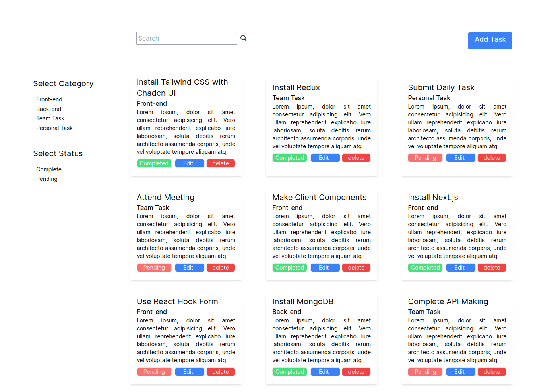The width and height of the screenshot is (560, 392).
Task: Click the magnifying glass search icon
Action: [x=244, y=38]
